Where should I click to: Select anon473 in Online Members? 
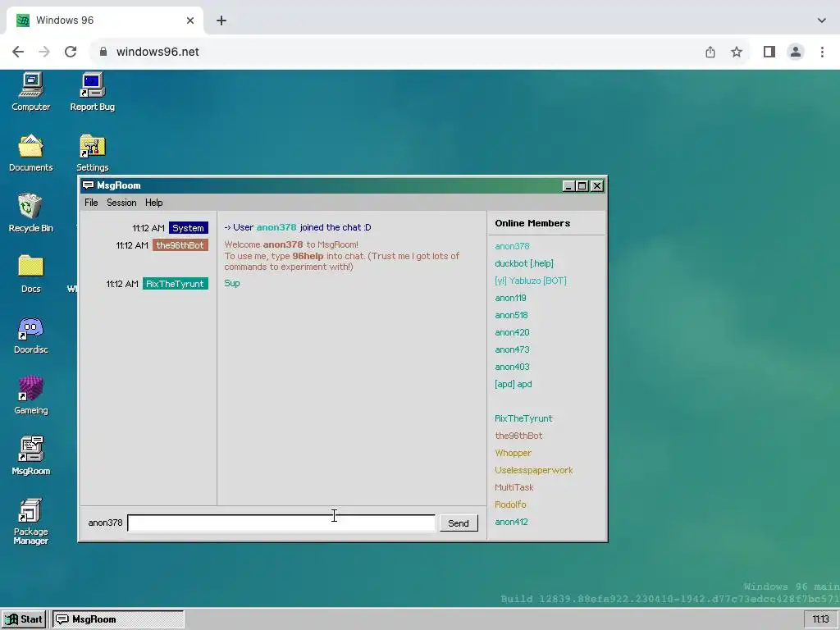[x=512, y=349]
